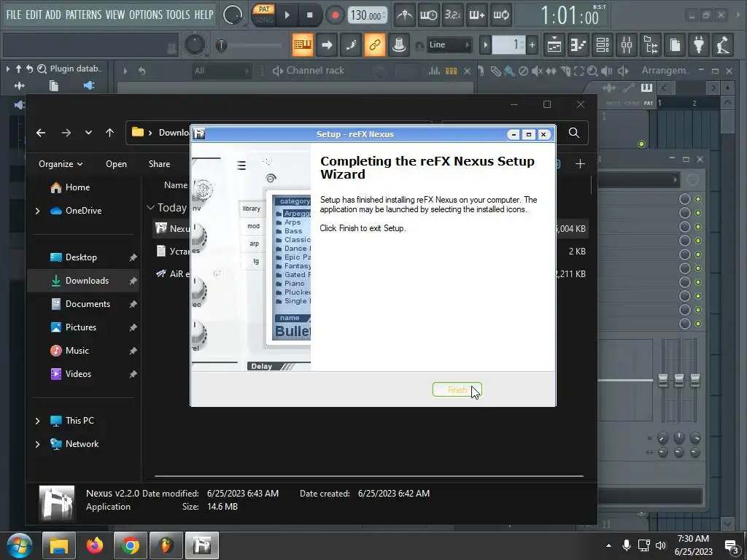Start playback with the play button
This screenshot has width=747, height=560.
tap(287, 15)
